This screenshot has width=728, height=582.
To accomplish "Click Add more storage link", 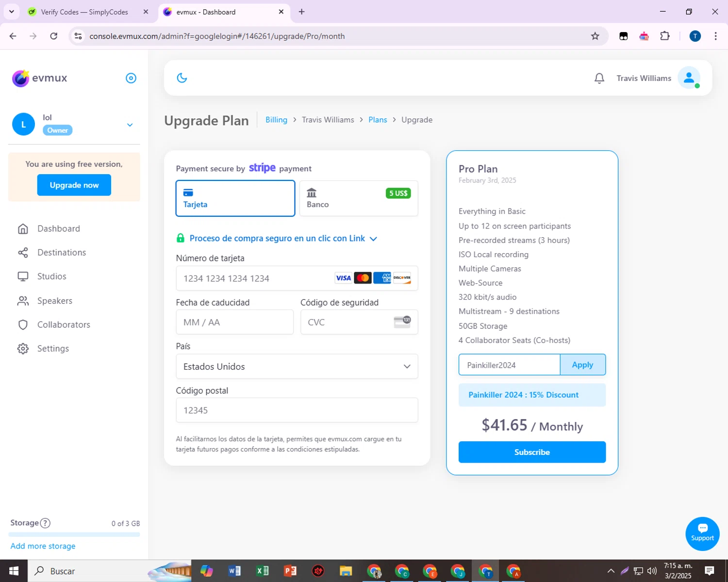I will pos(43,546).
